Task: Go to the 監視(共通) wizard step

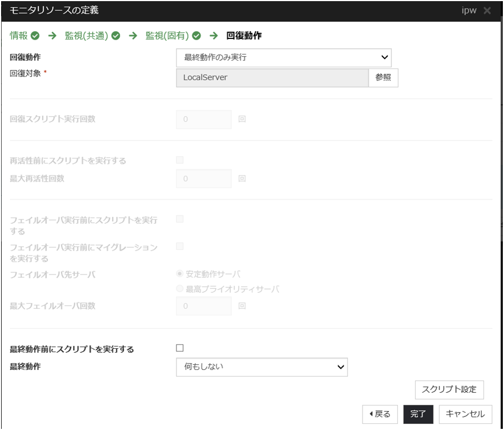Action: (x=87, y=36)
